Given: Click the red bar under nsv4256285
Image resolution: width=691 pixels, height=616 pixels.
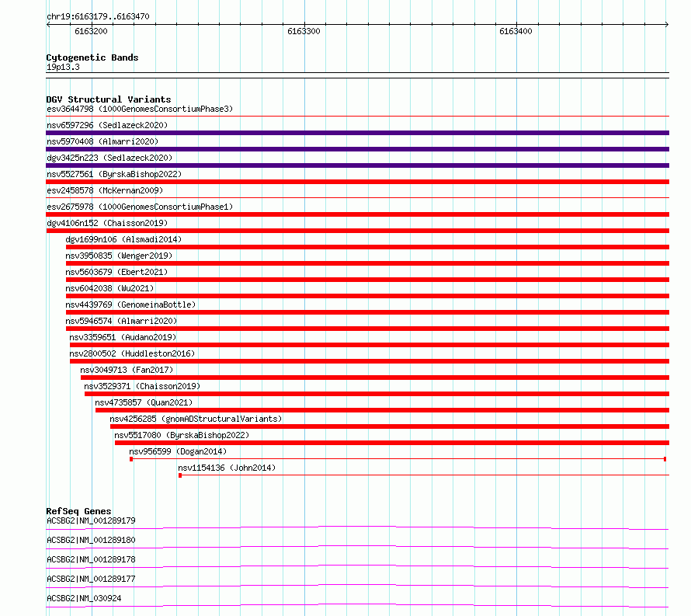Looking at the screenshot, I should click(390, 426).
